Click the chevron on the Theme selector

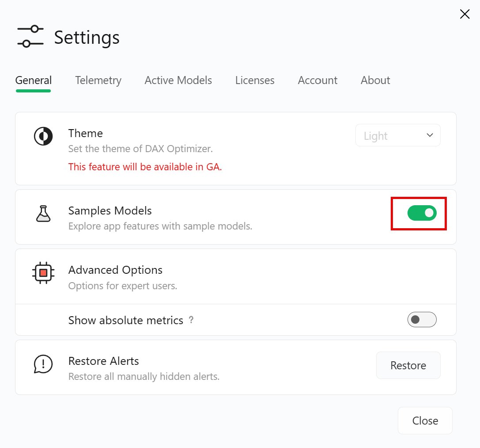429,135
